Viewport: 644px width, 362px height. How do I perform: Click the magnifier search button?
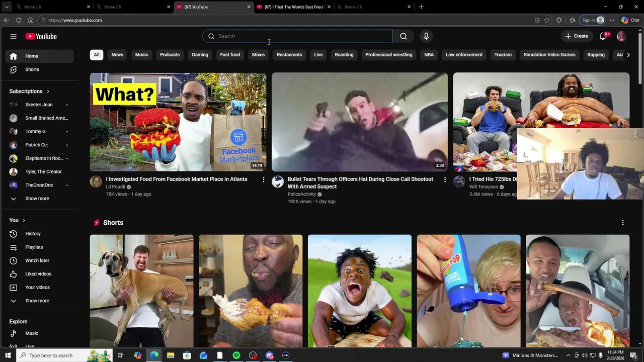tap(404, 36)
